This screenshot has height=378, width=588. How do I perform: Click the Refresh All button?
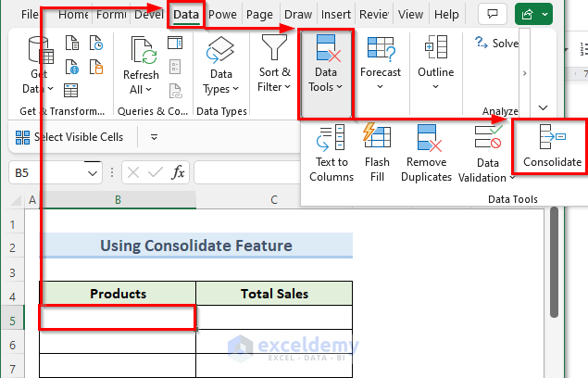coord(141,68)
